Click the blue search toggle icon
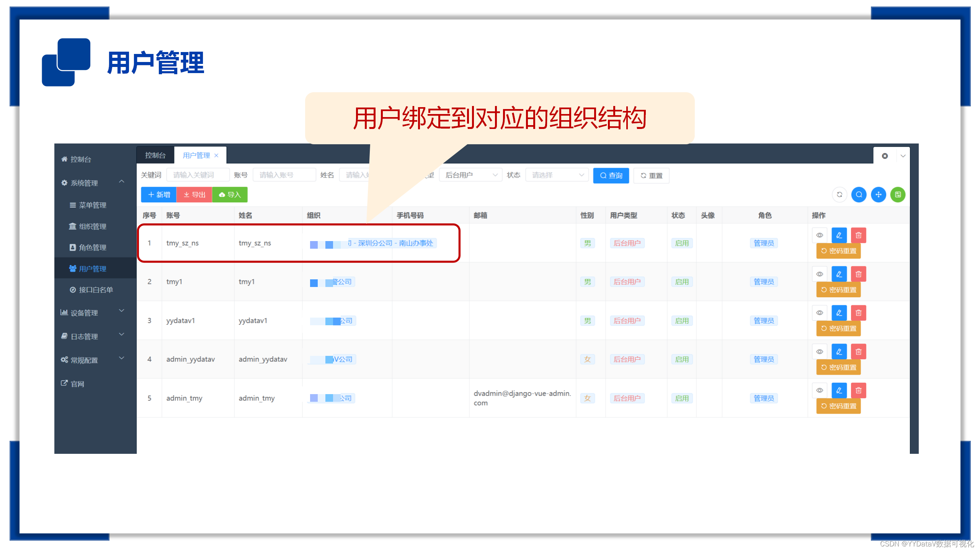This screenshot has width=980, height=551. point(859,194)
